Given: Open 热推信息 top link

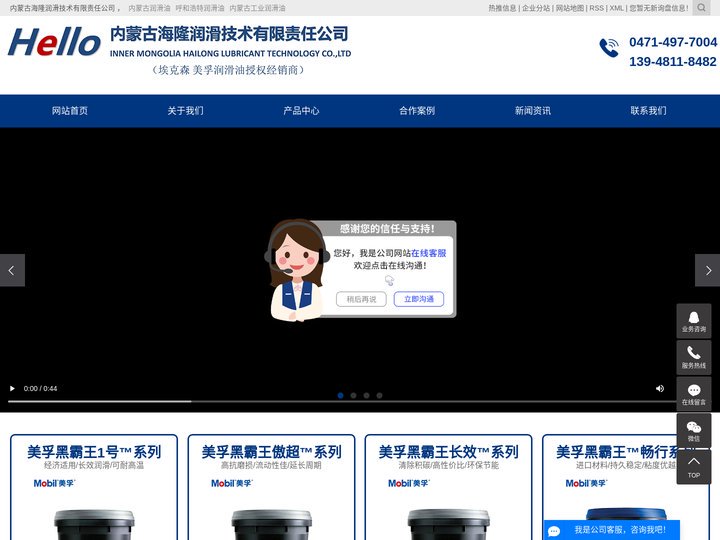Looking at the screenshot, I should [502, 8].
